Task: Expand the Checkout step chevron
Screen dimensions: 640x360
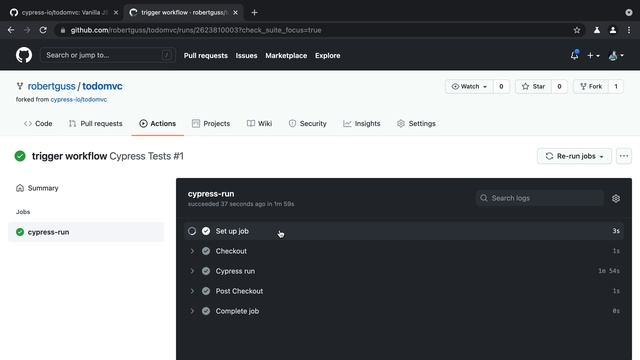Action: coord(192,251)
